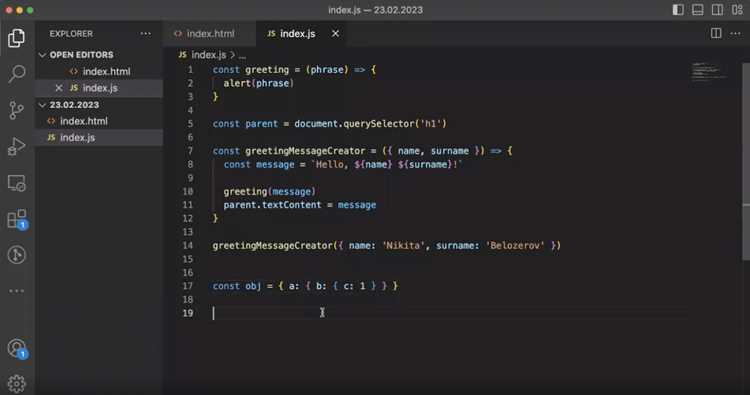Close index.js in Open Editors list
Viewport: 750px width, 395px height.
59,88
